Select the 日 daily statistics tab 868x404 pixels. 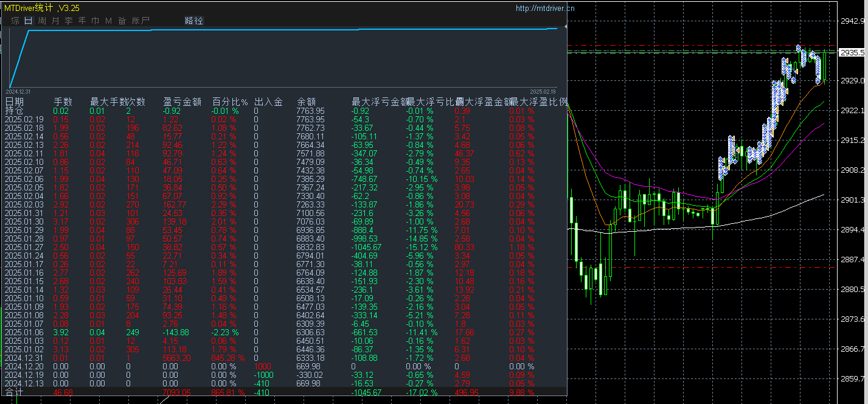click(28, 21)
